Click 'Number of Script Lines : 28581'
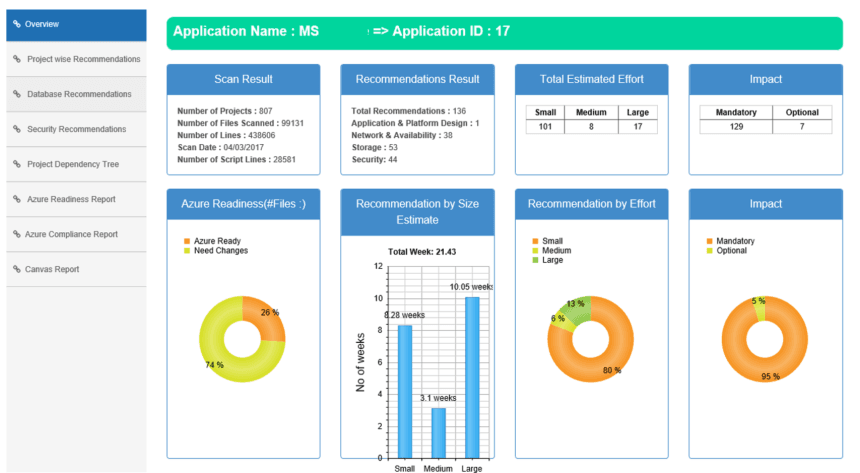The width and height of the screenshot is (860, 473). [236, 159]
